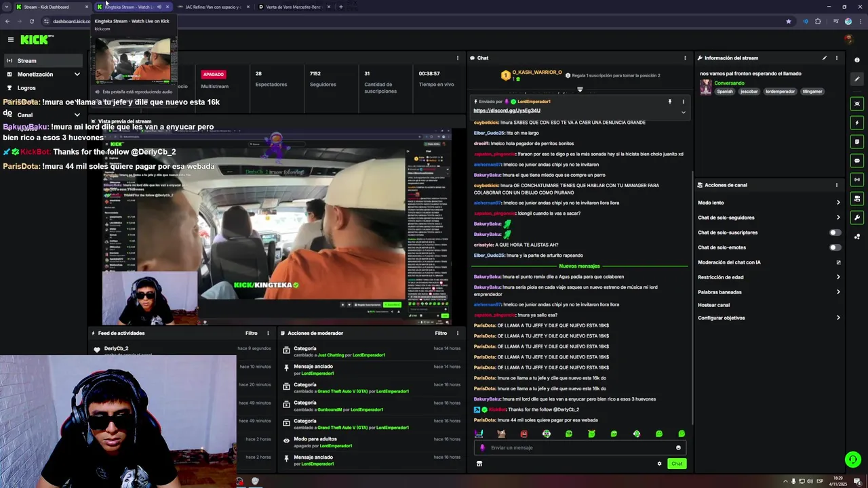Click the pencil edit icon in right rail
This screenshot has width=868, height=488.
coord(857,79)
